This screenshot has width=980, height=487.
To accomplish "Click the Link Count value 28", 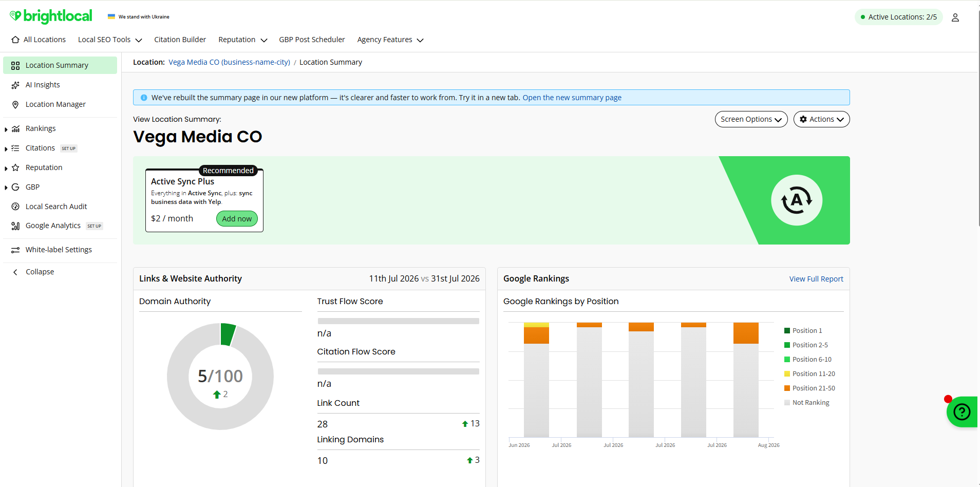I will click(x=323, y=424).
